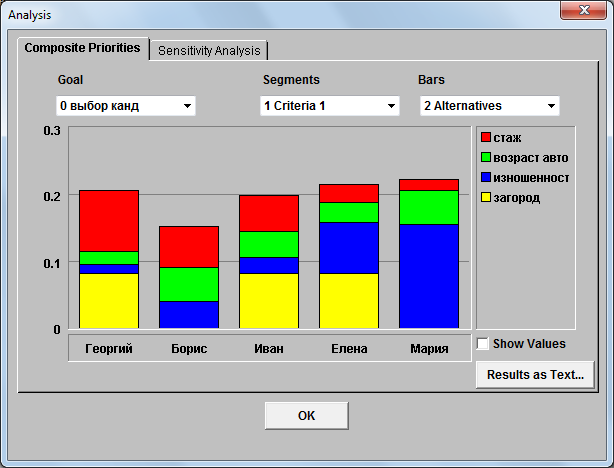
Task: Click the возраст авто legend label
Action: [x=531, y=158]
